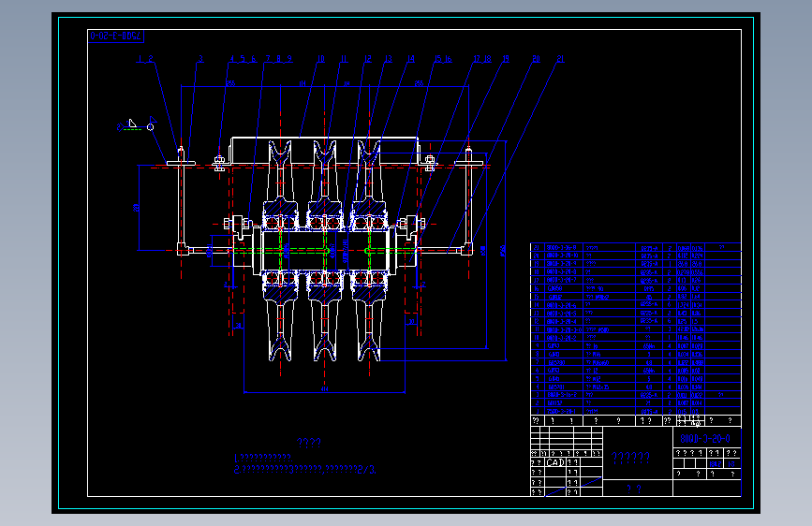
Task: Select balloon number 18 callout
Action: [487, 59]
